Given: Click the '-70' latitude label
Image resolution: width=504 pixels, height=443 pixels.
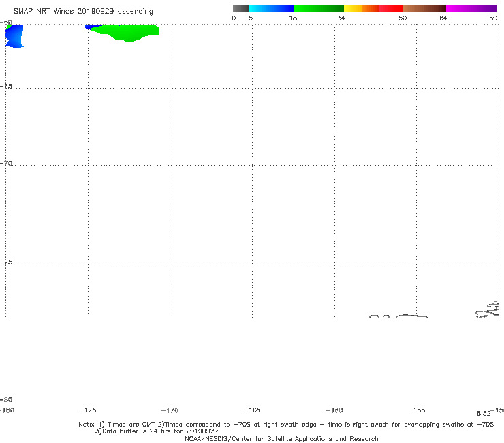Looking at the screenshot, I should click(x=6, y=164).
